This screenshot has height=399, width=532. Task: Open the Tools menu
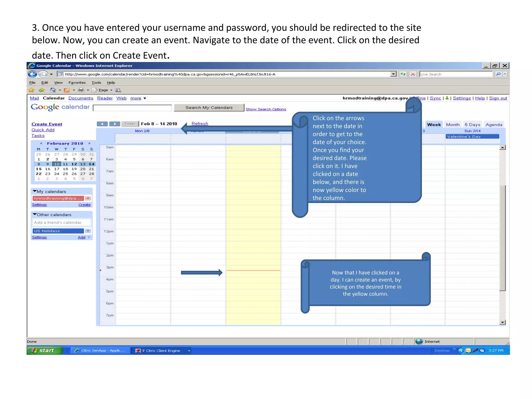point(96,83)
